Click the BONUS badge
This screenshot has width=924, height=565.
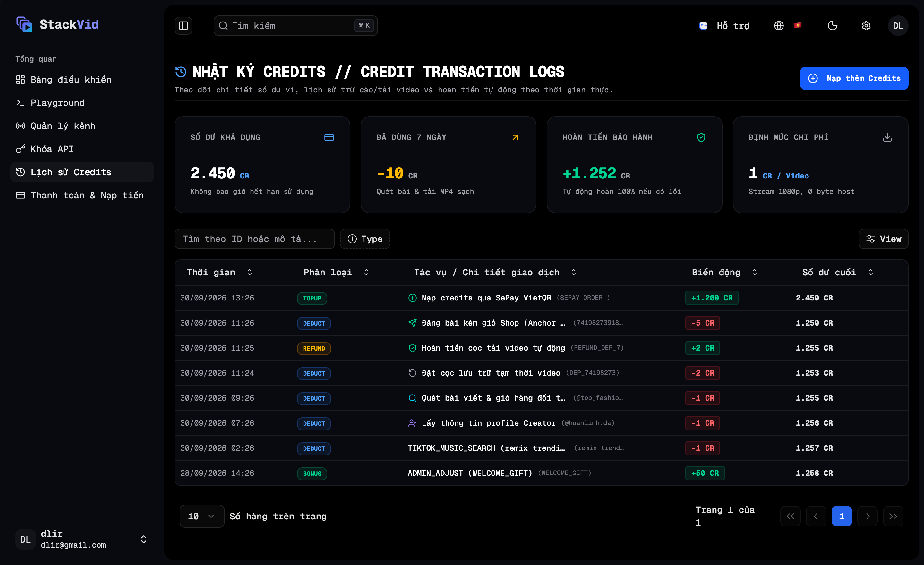click(312, 474)
